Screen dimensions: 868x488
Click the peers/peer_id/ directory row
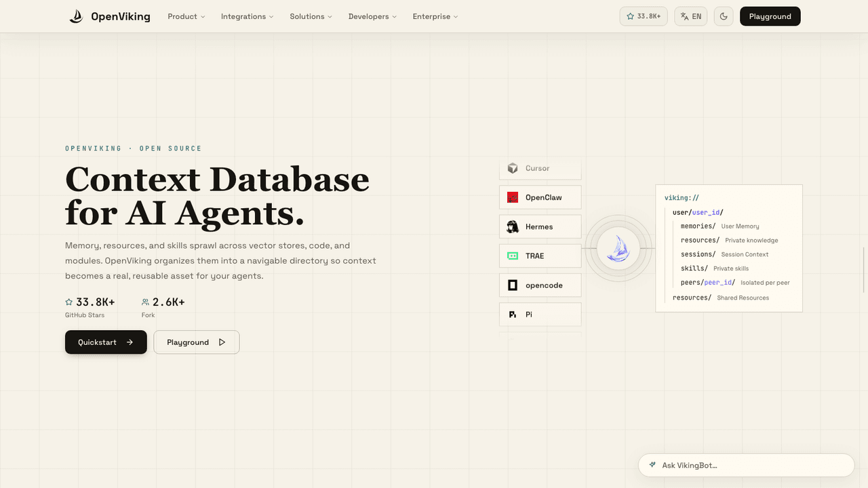click(x=735, y=283)
